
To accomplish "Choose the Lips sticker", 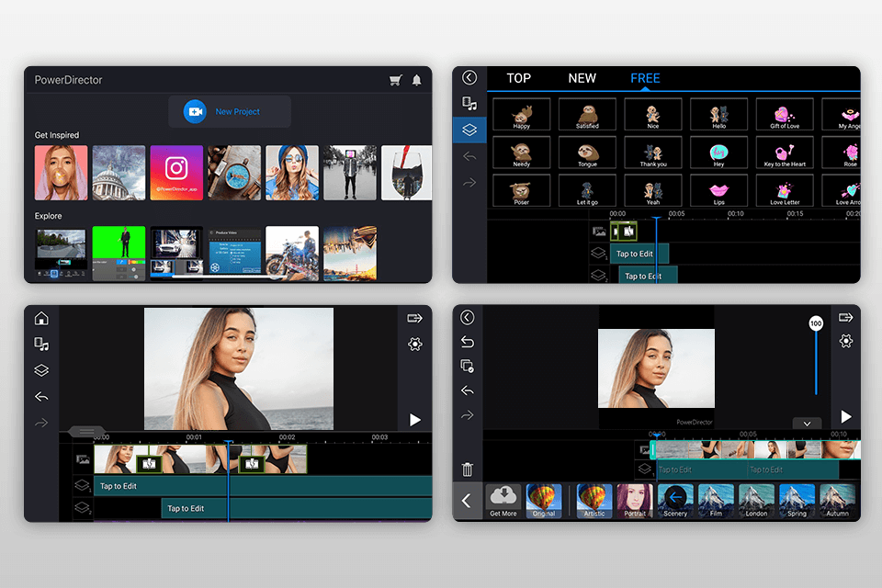I will [x=719, y=190].
